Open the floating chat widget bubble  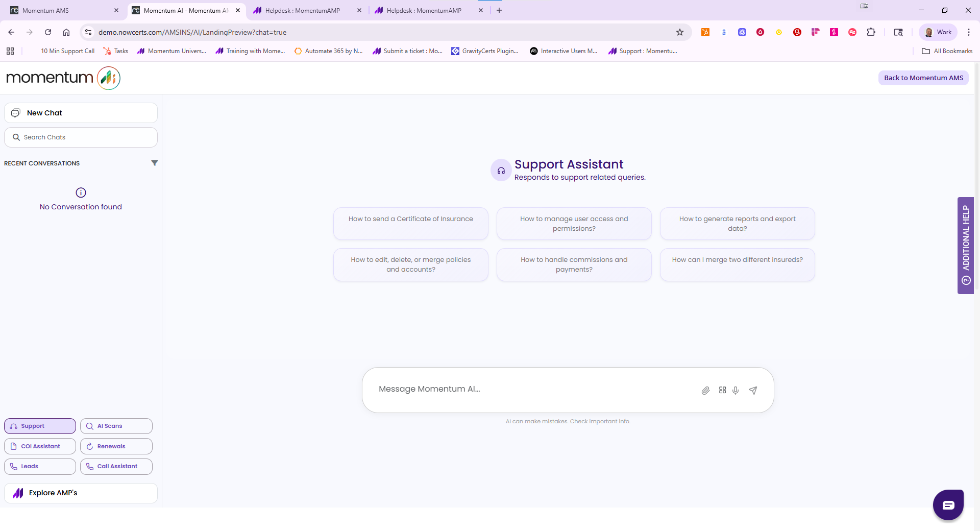pyautogui.click(x=948, y=505)
